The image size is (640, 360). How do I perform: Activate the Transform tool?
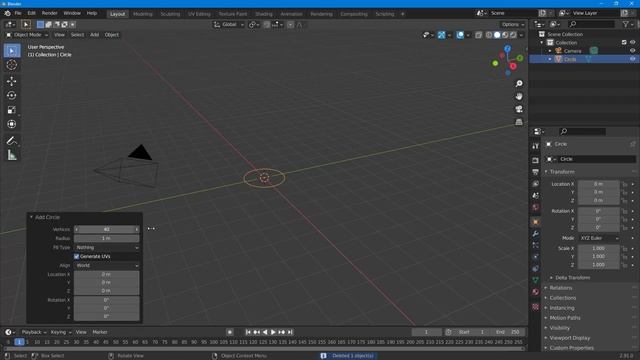[12, 124]
